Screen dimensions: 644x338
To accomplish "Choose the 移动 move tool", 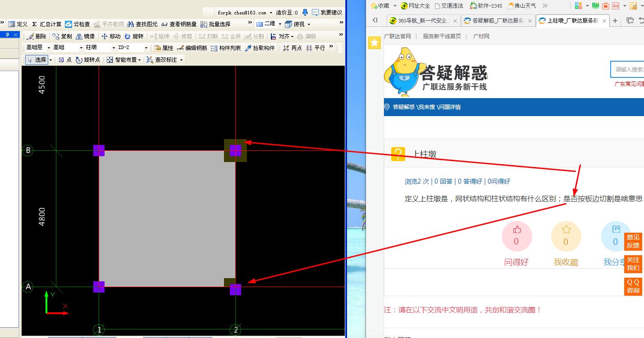I will [x=111, y=36].
